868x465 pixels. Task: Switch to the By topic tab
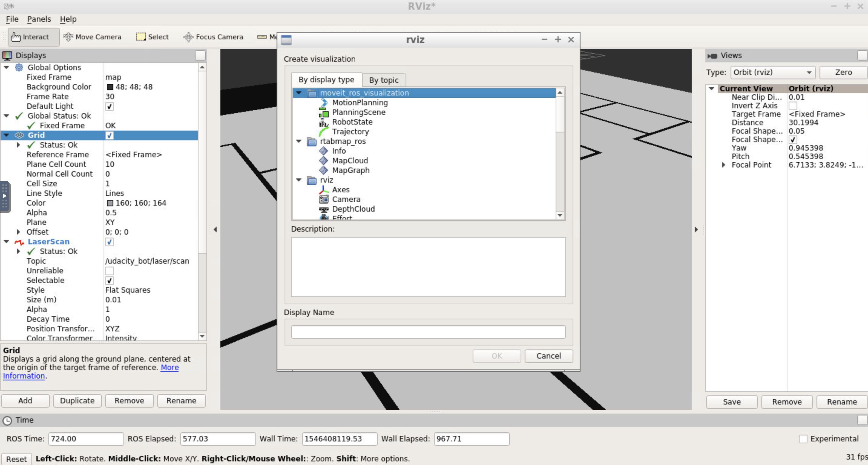(383, 80)
